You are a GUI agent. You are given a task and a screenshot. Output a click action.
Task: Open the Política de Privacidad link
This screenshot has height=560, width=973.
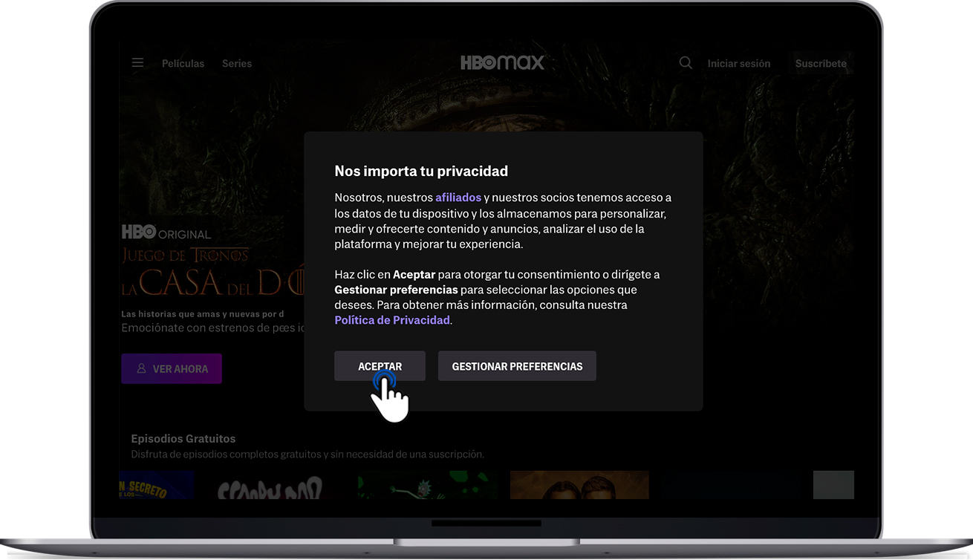point(392,320)
